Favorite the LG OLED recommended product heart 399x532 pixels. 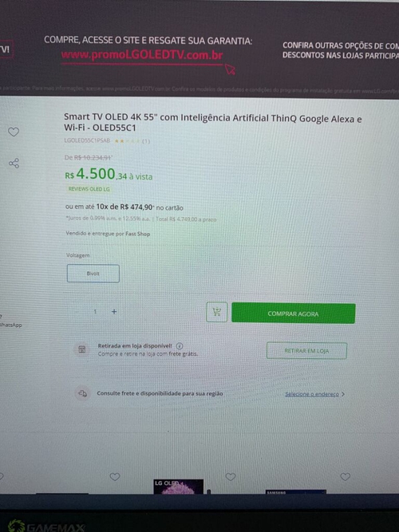231,477
